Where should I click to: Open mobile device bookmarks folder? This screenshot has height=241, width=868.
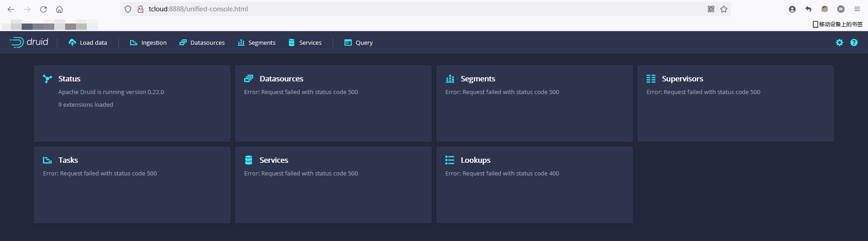point(838,24)
